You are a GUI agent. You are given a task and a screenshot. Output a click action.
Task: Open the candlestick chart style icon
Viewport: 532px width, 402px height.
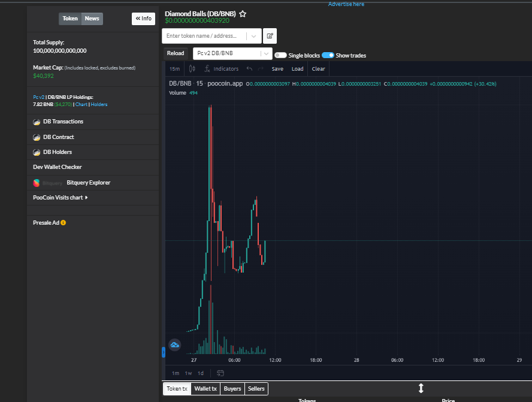[x=192, y=69]
